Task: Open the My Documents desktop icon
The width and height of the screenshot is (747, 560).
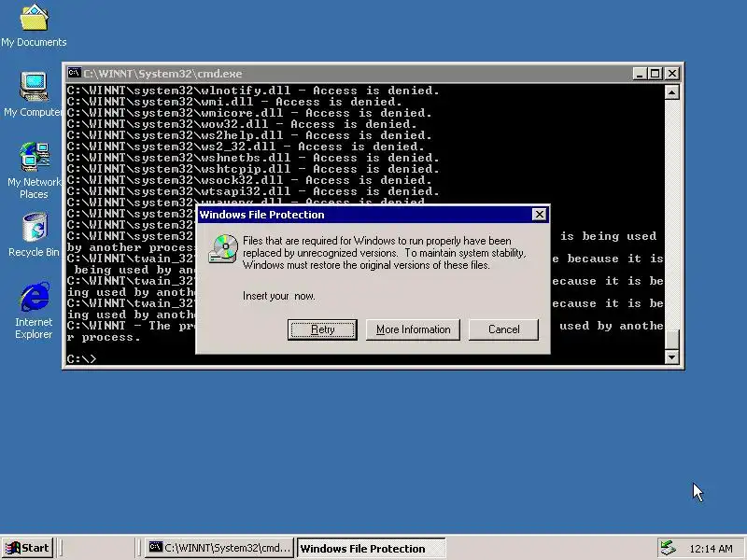Action: coord(34,26)
